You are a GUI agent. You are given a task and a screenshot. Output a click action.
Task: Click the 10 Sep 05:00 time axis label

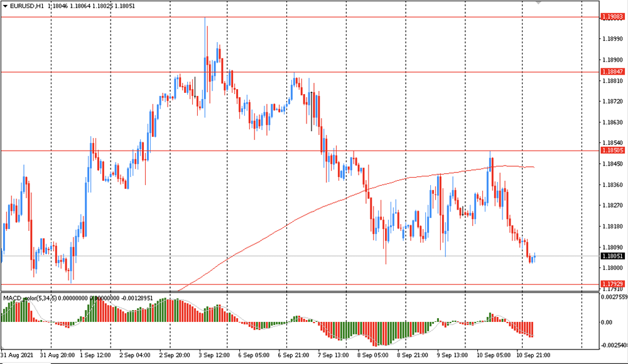[494, 355]
